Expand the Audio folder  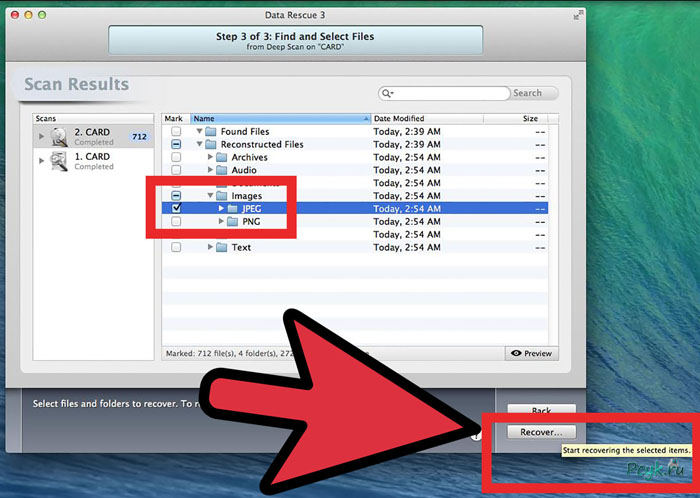click(210, 170)
